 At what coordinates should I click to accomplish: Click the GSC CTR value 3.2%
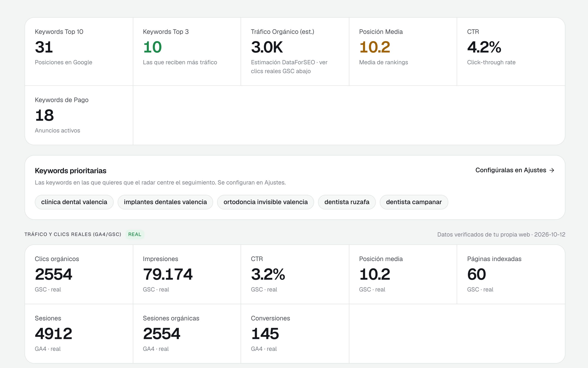tap(268, 274)
